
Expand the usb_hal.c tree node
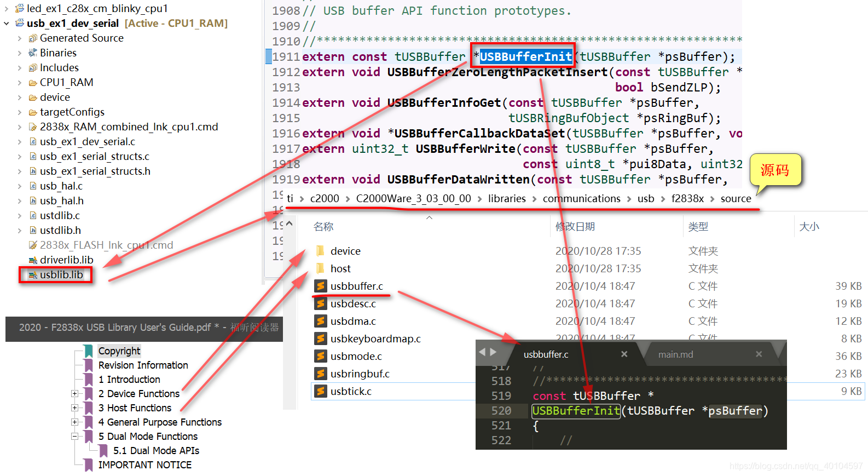(20, 186)
